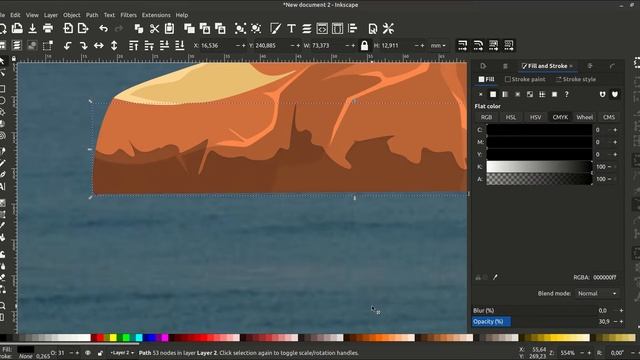Image resolution: width=640 pixels, height=360 pixels.
Task: Set fill to Unset paint (?)
Action: point(567,94)
